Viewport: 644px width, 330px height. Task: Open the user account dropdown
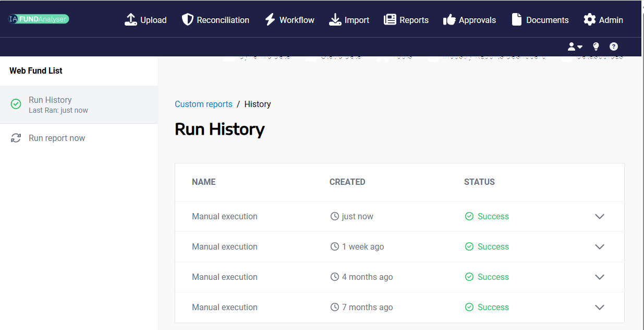575,46
